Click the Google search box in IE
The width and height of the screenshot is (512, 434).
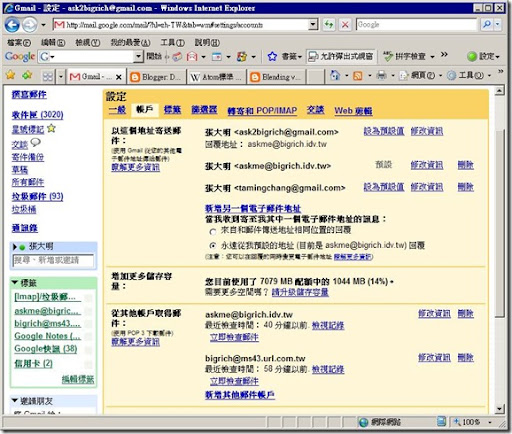coord(417,24)
